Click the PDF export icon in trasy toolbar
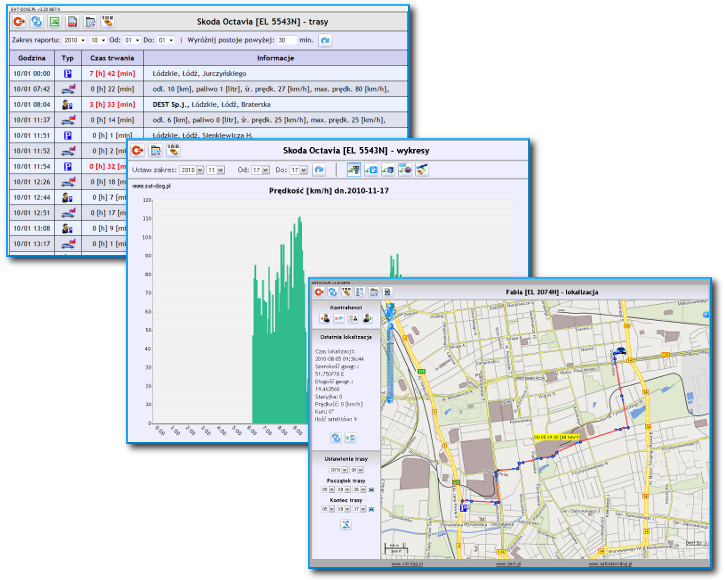Screen dimensions: 725x580 (72, 21)
